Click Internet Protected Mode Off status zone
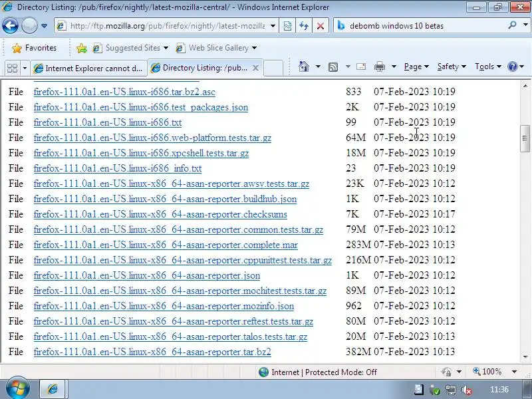The height and width of the screenshot is (399, 532). tap(318, 372)
